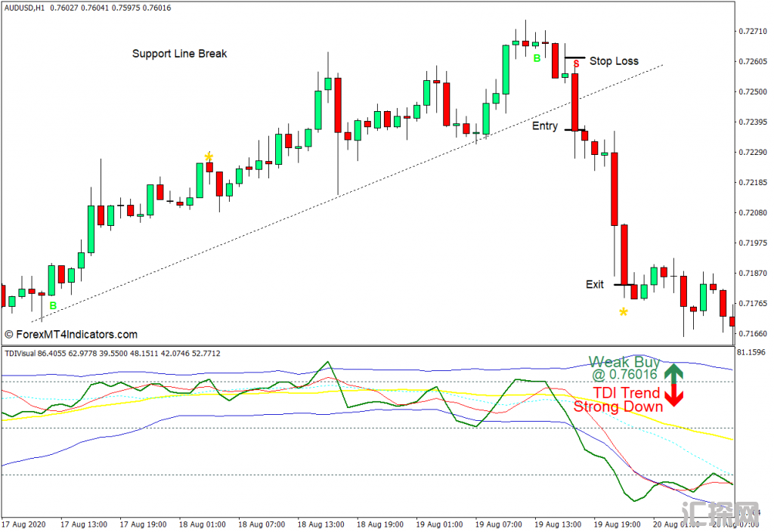Viewport: 774px width, 532px height.
Task: Click the green up arrow beside Weak Buy
Action: click(x=673, y=371)
